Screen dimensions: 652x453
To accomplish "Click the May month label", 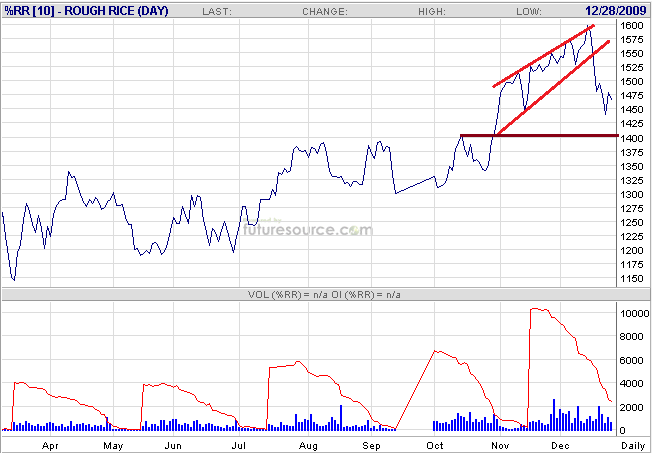I will (x=113, y=446).
